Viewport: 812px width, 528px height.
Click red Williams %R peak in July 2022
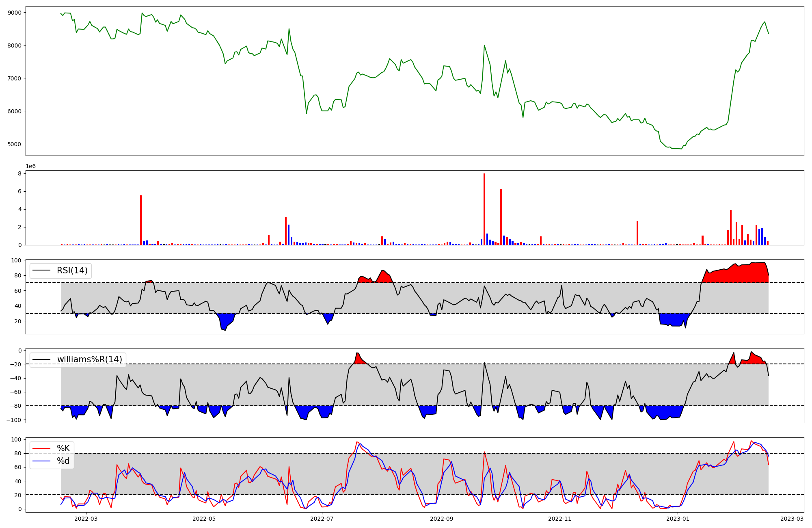point(358,359)
